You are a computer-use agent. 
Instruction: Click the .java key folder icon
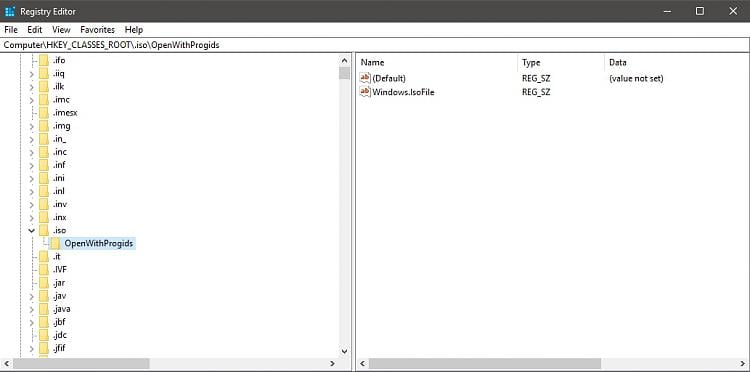click(x=44, y=309)
